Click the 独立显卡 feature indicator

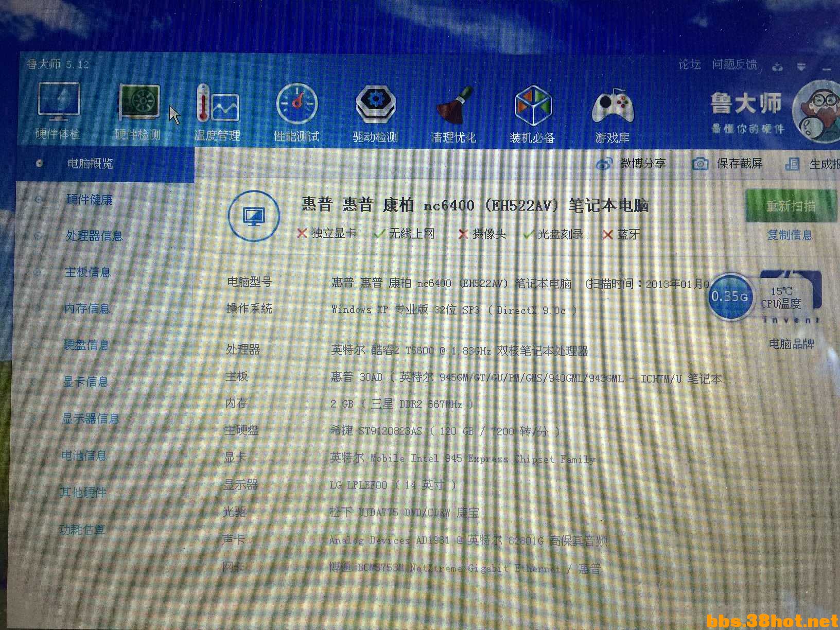(326, 233)
